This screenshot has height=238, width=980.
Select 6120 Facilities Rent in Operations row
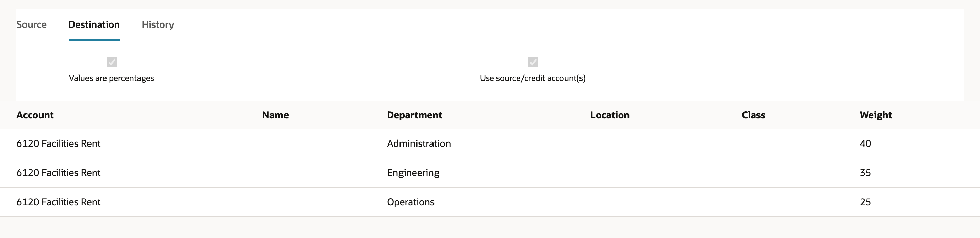coord(58,202)
